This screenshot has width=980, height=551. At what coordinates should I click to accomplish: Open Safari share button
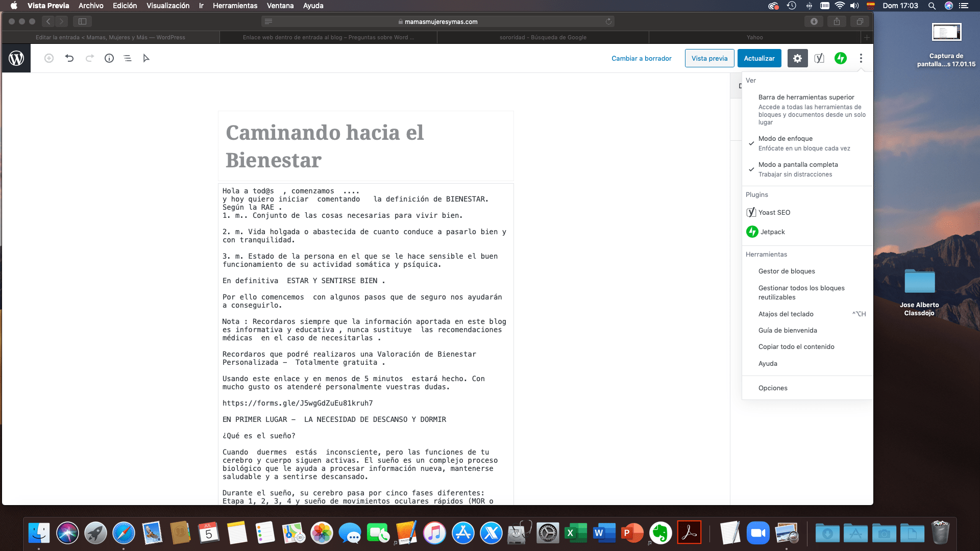[x=837, y=21]
